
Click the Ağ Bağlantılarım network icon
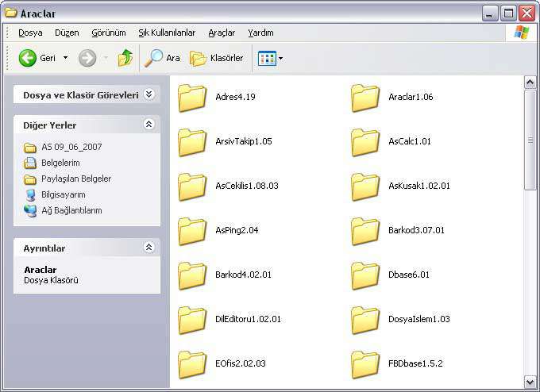[30, 210]
